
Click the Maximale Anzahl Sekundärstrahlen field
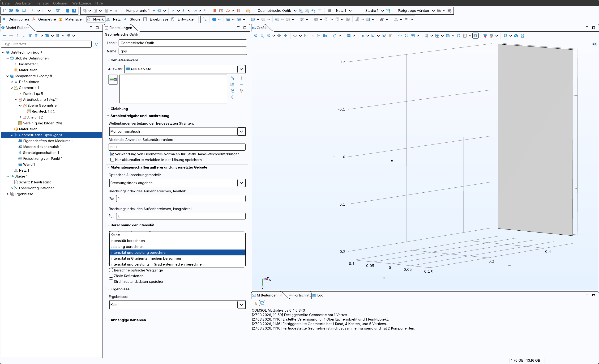point(177,147)
